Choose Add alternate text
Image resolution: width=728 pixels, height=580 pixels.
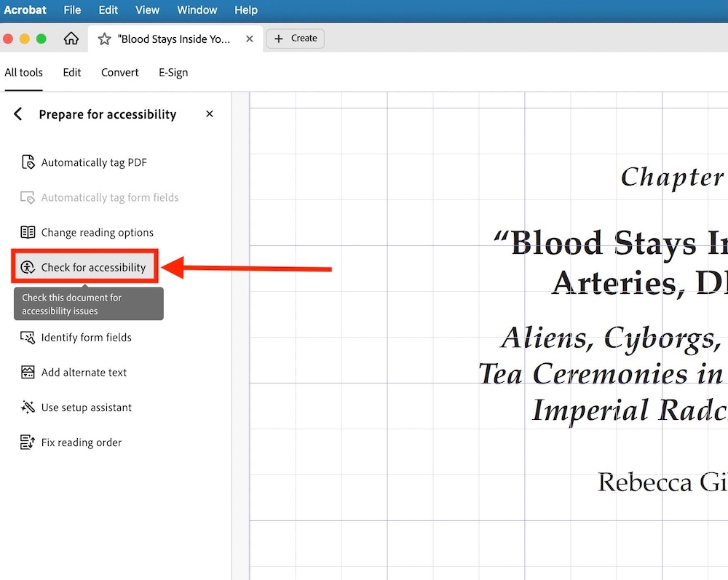pyautogui.click(x=84, y=373)
